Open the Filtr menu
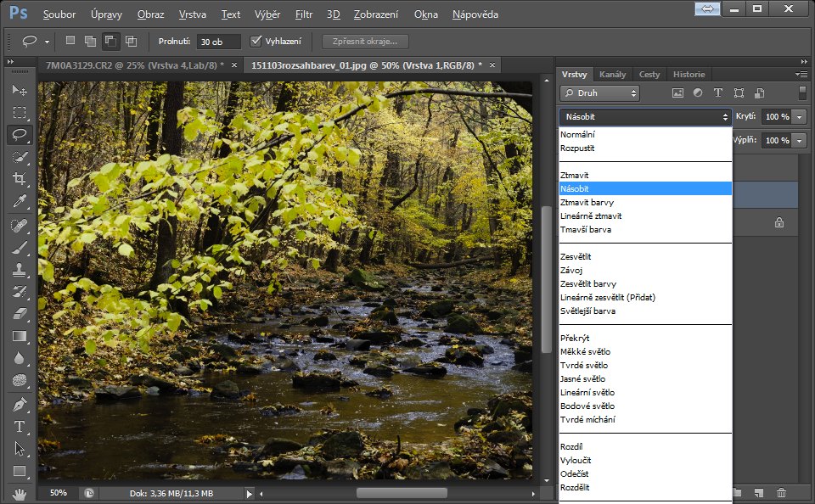 click(x=304, y=14)
